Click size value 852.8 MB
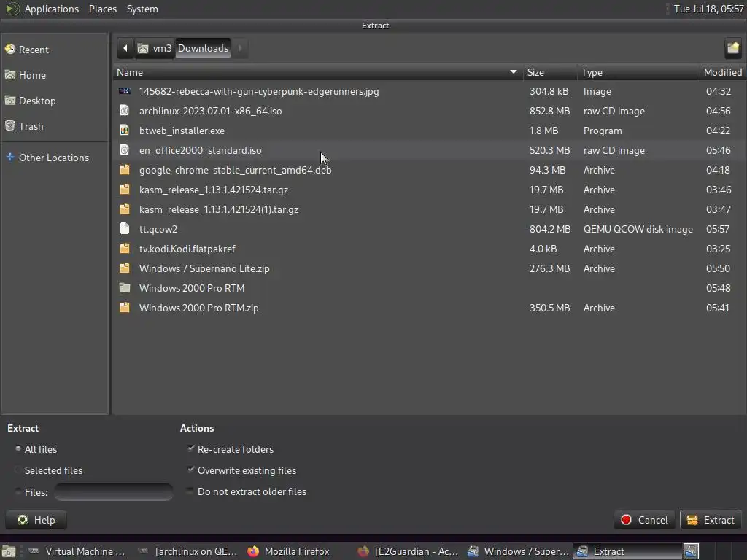Viewport: 747px width, 560px height. pyautogui.click(x=549, y=111)
